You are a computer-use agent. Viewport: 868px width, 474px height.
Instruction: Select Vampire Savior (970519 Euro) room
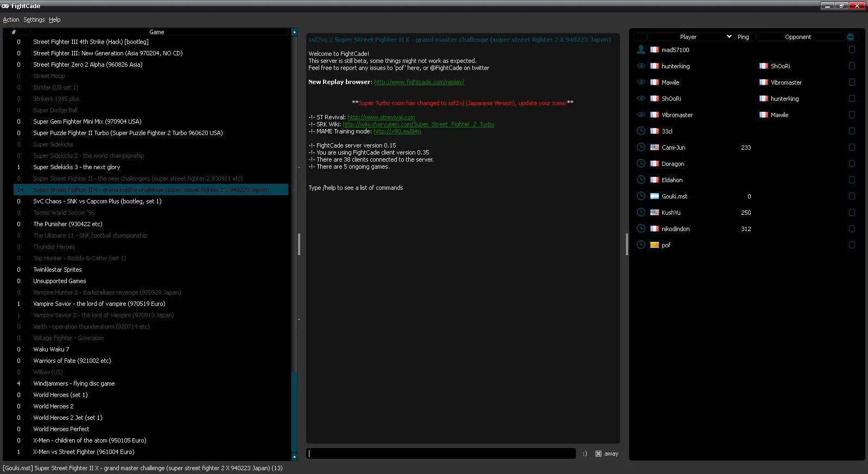point(151,304)
